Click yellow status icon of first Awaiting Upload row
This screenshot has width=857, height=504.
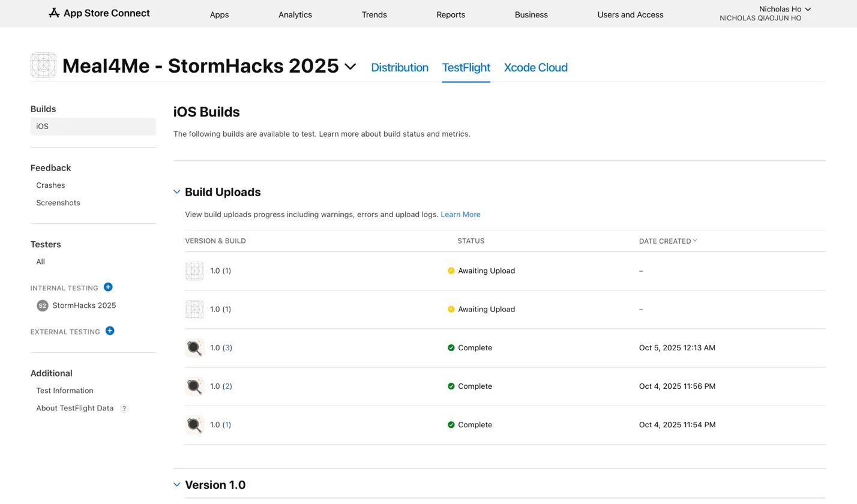tap(451, 271)
